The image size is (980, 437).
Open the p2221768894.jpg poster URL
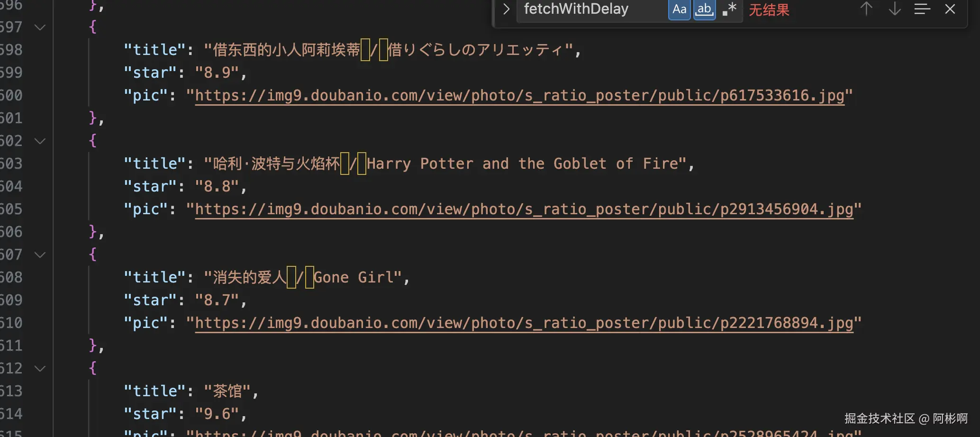pyautogui.click(x=524, y=323)
